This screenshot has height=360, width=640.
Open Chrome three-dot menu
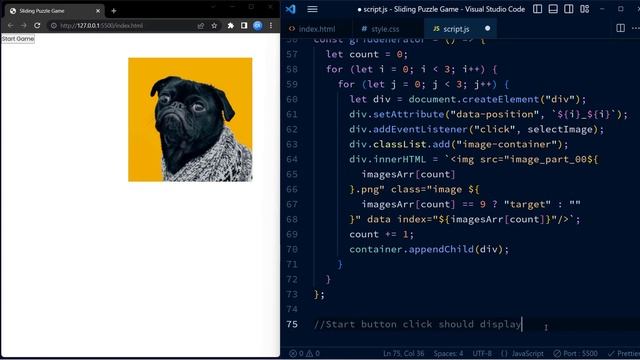coord(271,25)
